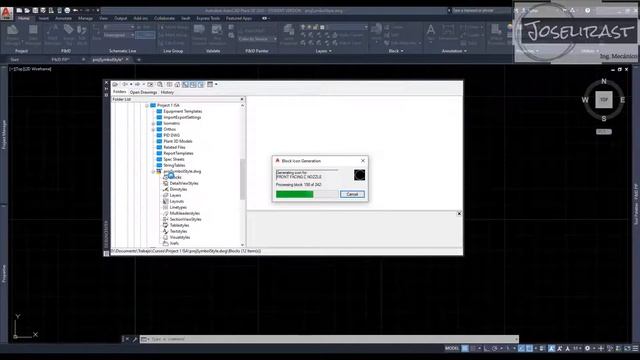Click the Folder List scroll down arrow

242,245
